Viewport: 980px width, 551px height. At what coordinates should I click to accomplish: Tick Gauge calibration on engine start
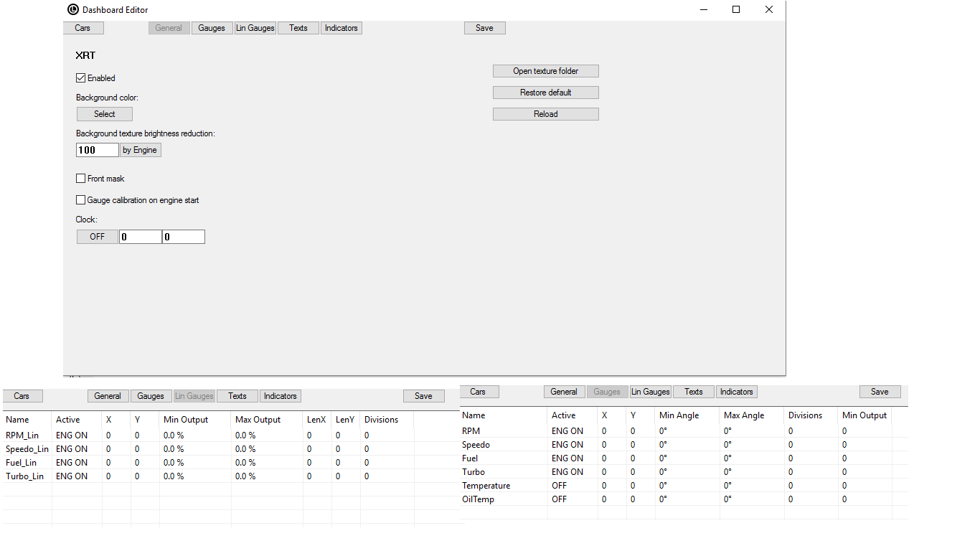80,200
